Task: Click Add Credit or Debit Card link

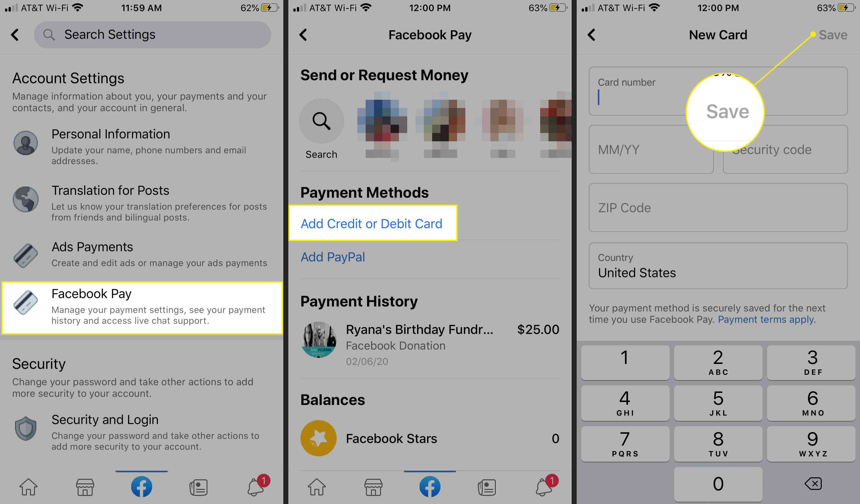Action: coord(371,223)
